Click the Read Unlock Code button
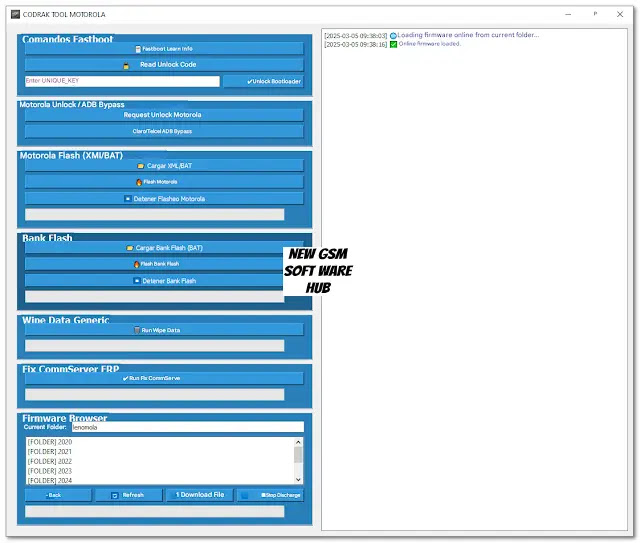The image size is (640, 543). tap(164, 65)
